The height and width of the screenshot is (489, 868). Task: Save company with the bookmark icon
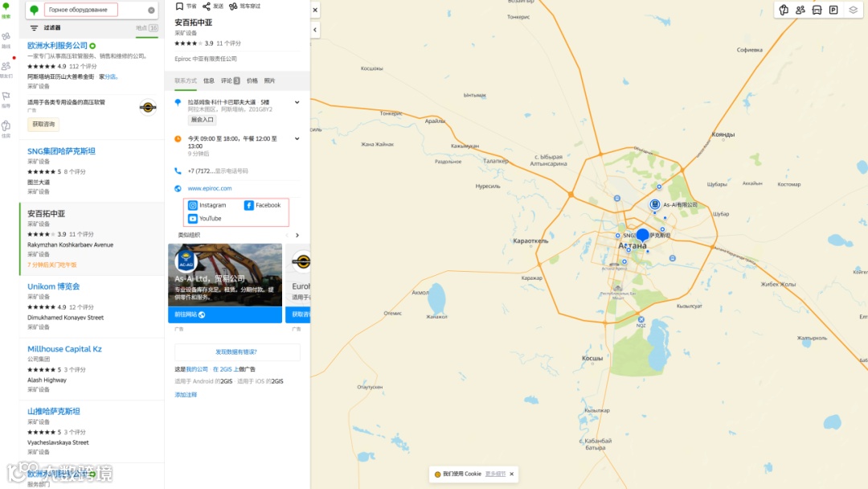click(179, 6)
